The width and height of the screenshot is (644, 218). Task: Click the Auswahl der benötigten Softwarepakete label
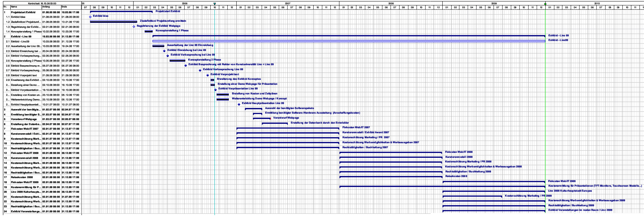290,108
